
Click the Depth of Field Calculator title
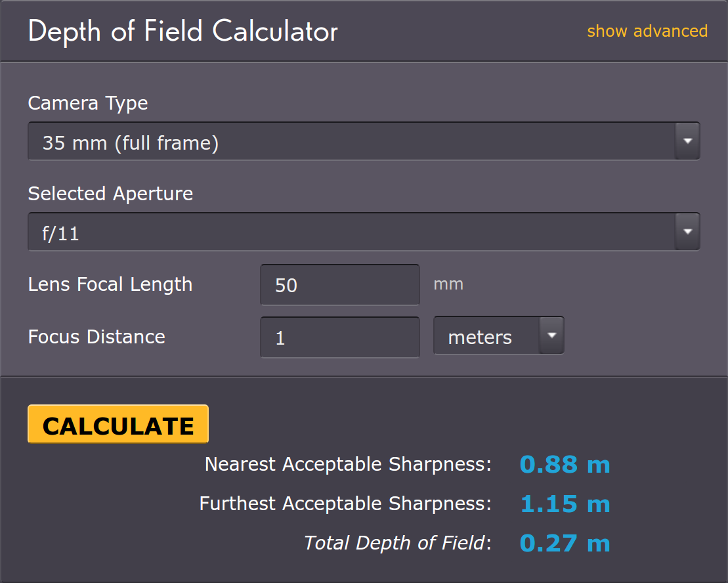pos(183,32)
